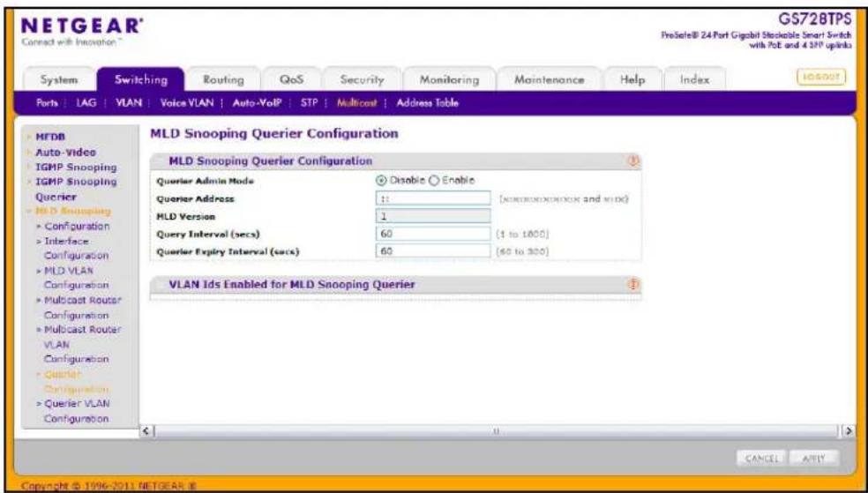Open Multicast Router Configuration sidebar link
Viewport: 868px width, 493px height.
pos(82,308)
